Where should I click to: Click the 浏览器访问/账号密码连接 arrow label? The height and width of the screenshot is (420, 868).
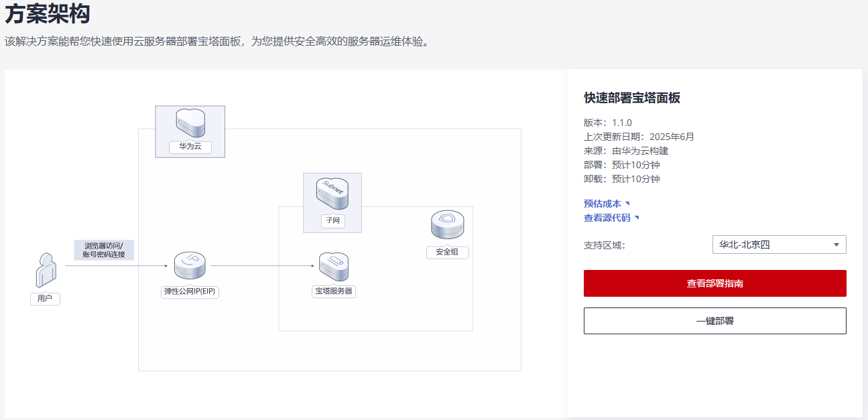[x=104, y=250]
